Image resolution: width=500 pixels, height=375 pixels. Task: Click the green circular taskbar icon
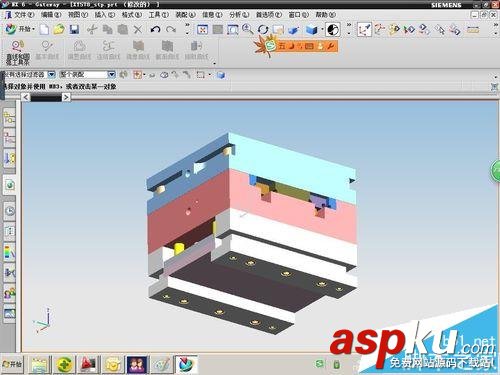pos(64,364)
